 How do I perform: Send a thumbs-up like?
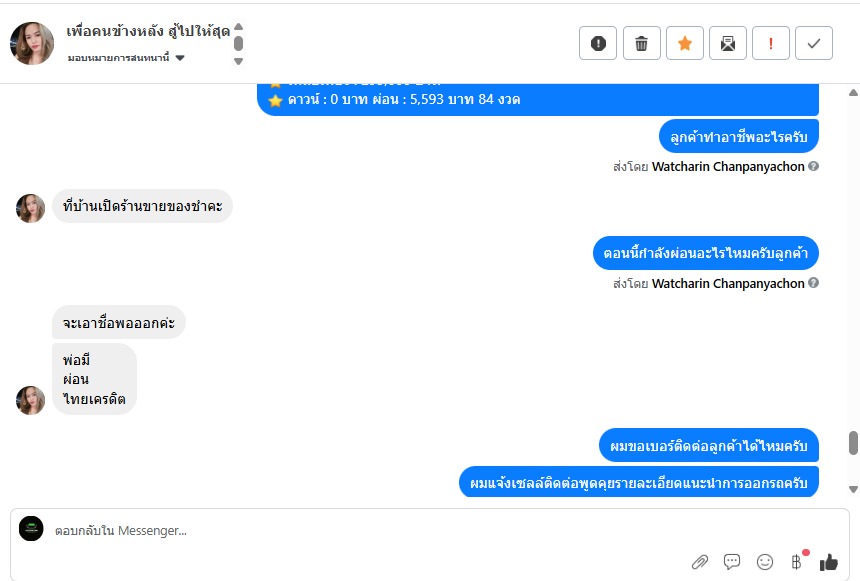point(829,562)
